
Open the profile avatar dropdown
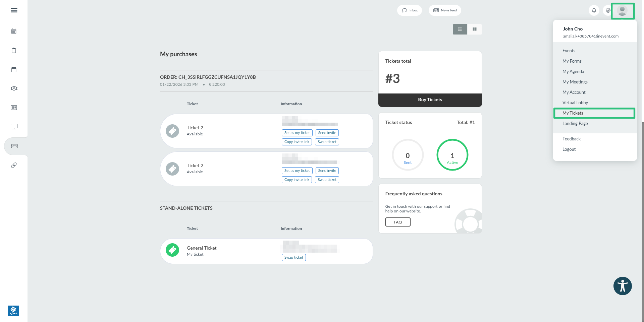point(623,11)
